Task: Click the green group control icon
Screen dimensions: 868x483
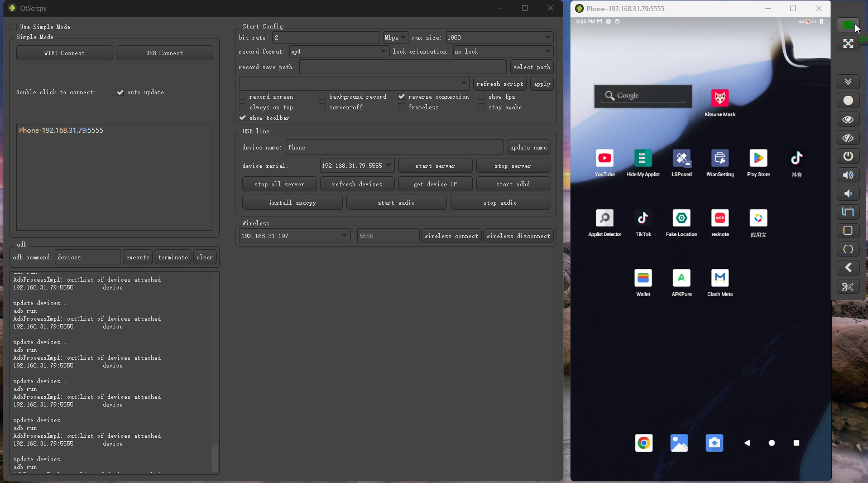Action: point(848,25)
